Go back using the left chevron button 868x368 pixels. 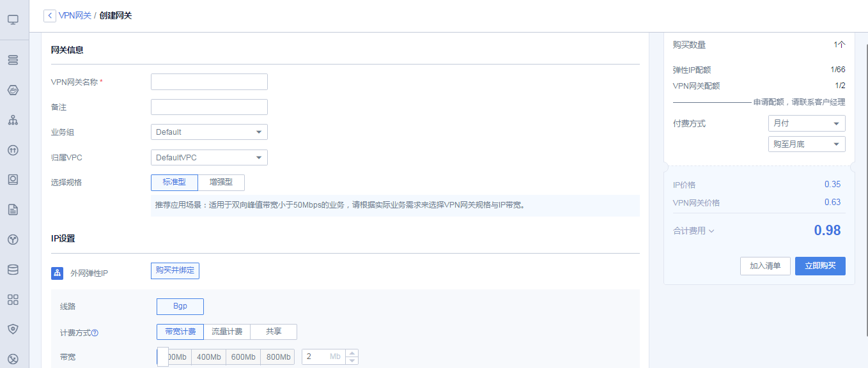coord(49,15)
